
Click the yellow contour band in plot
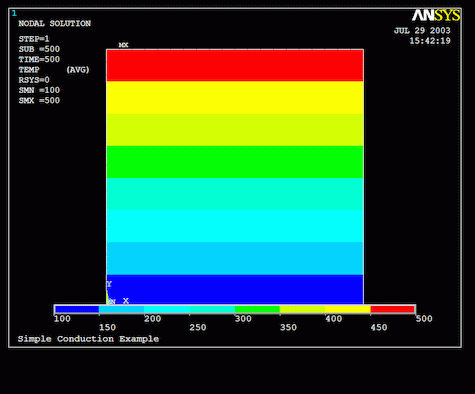[235, 97]
